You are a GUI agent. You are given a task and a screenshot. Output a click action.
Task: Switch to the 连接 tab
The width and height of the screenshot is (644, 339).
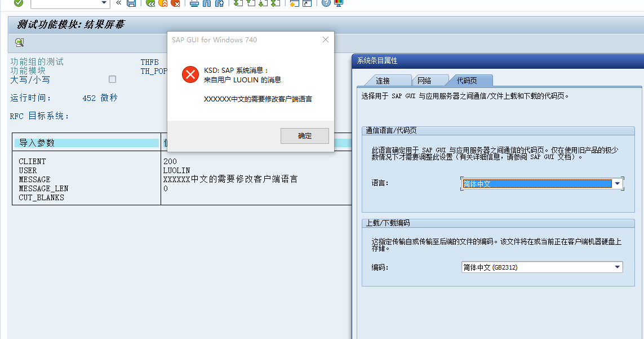383,81
